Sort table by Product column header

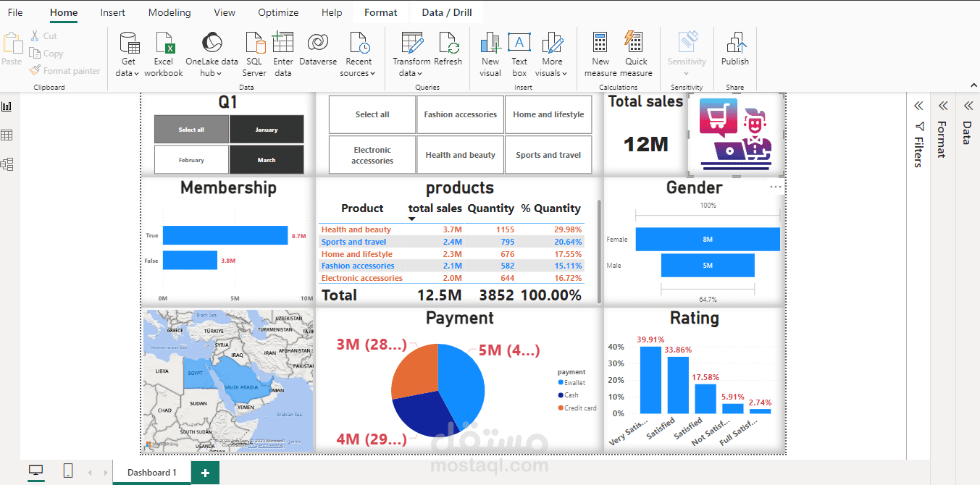pos(362,208)
